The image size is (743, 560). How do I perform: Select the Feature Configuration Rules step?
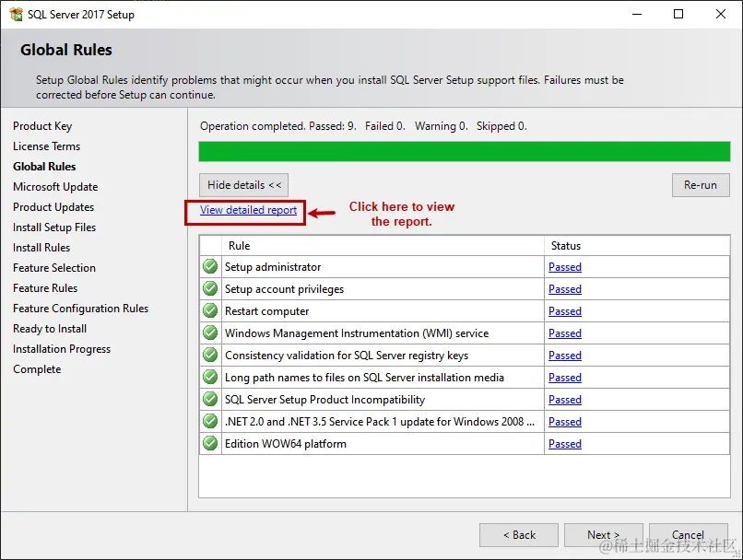pos(80,309)
